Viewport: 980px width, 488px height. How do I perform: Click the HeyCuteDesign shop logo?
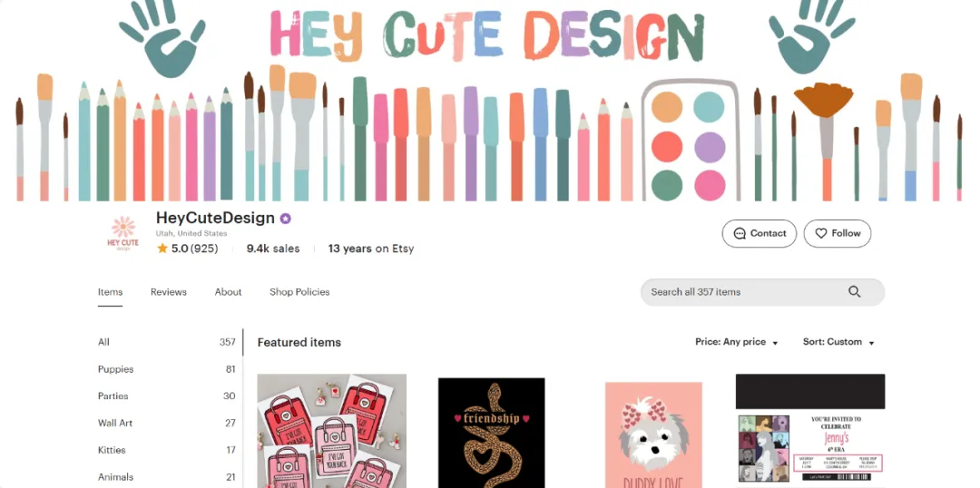point(122,233)
